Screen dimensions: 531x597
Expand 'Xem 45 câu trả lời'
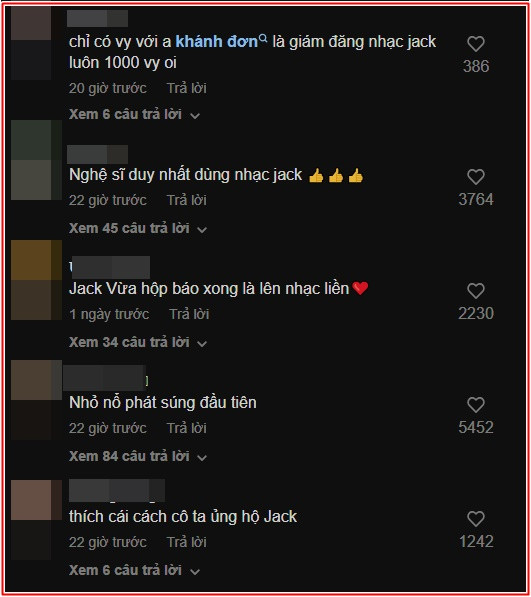[x=138, y=228]
